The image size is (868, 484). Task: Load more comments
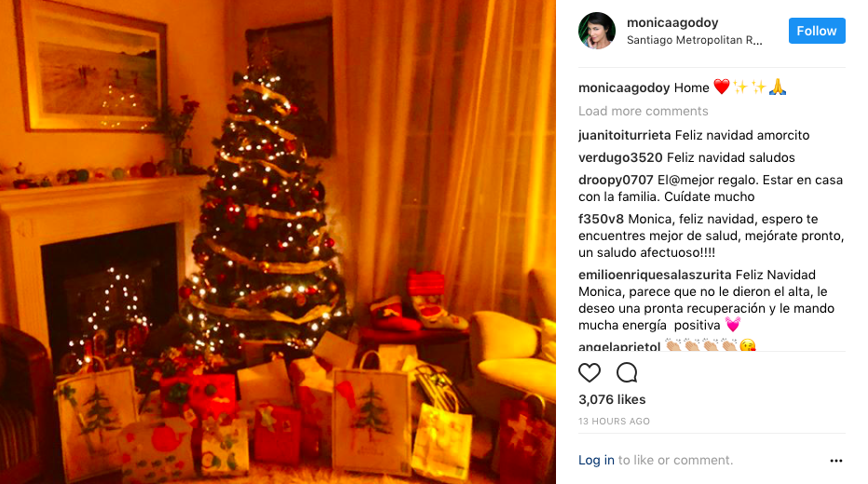coord(644,111)
